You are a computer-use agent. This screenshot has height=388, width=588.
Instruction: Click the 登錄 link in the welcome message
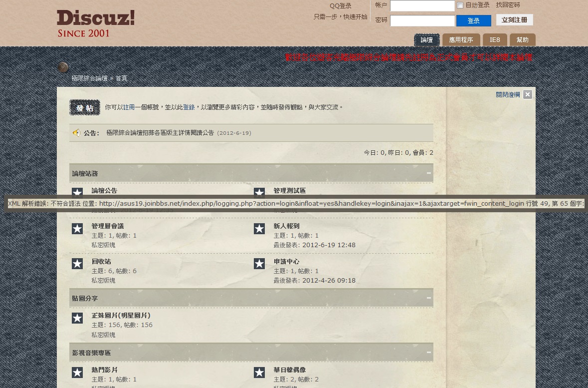click(x=189, y=107)
